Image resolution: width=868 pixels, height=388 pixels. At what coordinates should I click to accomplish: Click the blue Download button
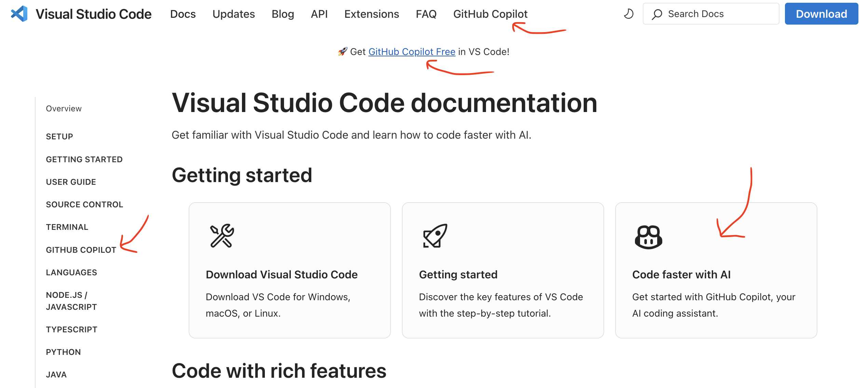(x=821, y=14)
